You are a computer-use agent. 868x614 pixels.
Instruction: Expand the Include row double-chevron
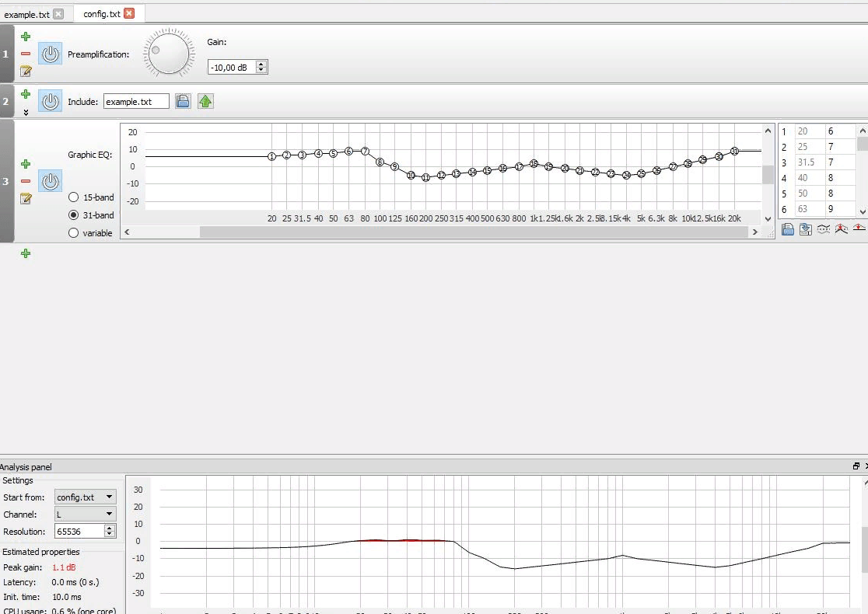coord(26,112)
